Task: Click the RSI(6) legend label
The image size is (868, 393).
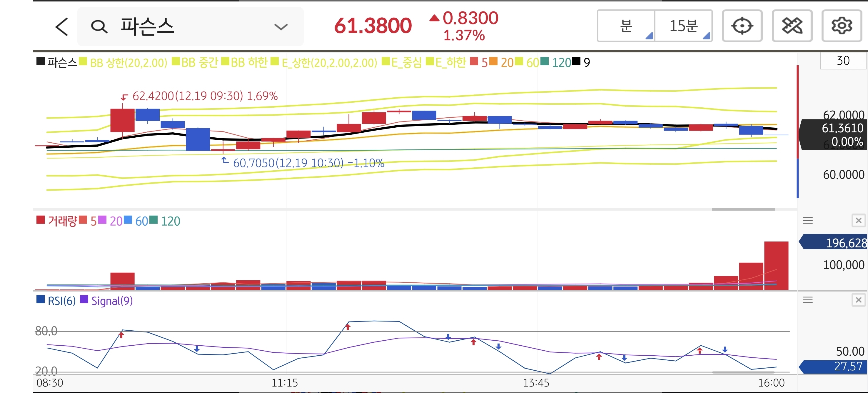Action: (61, 301)
